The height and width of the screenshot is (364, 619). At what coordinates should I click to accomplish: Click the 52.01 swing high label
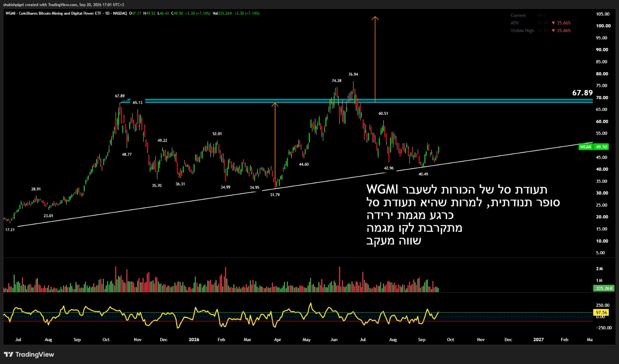click(x=217, y=134)
